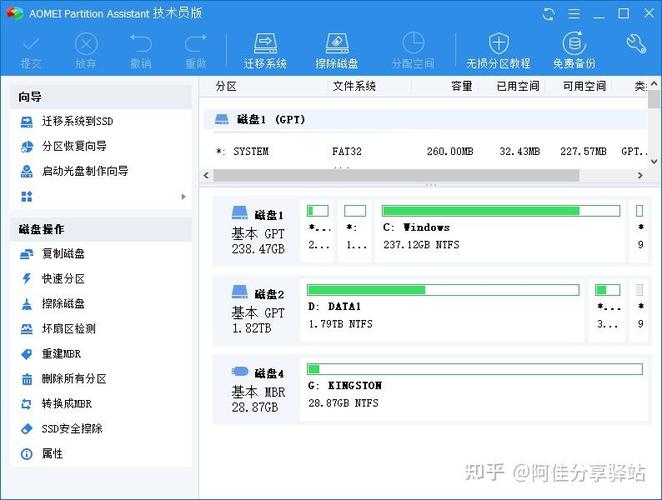Select second small partition on 磁盘1
Image resolution: width=662 pixels, height=500 pixels.
(x=355, y=231)
